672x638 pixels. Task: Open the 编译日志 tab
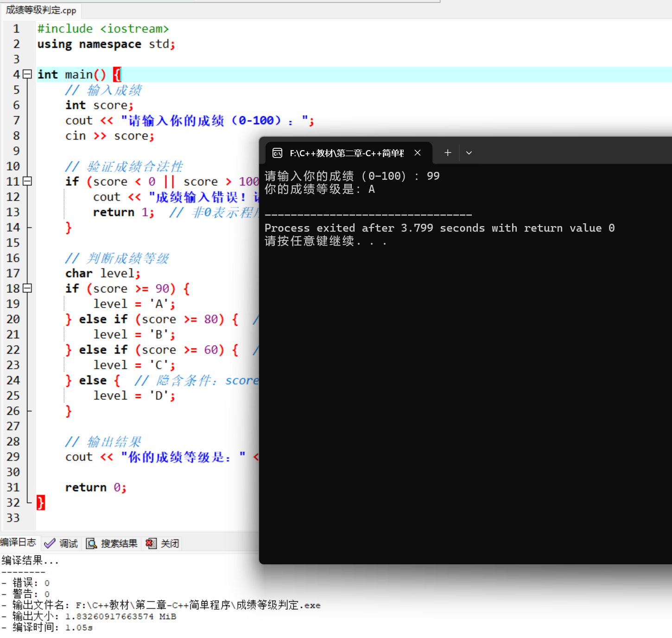(x=18, y=543)
